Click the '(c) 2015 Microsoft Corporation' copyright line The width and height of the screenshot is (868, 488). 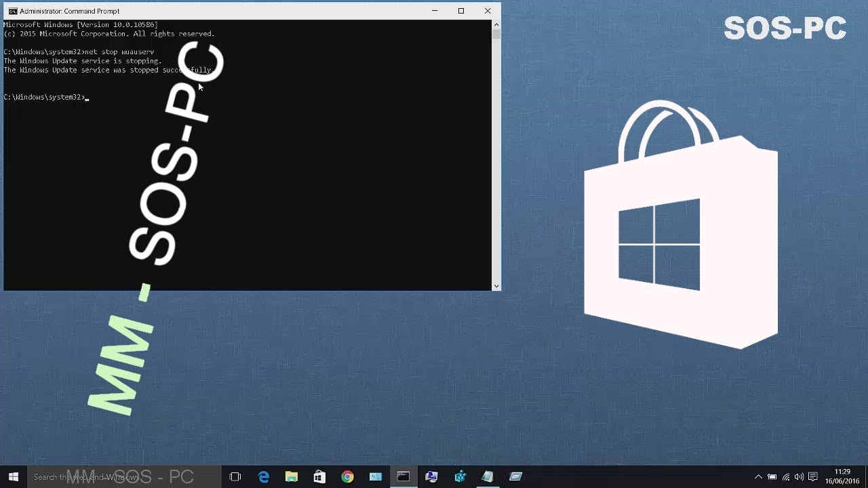(x=109, y=34)
